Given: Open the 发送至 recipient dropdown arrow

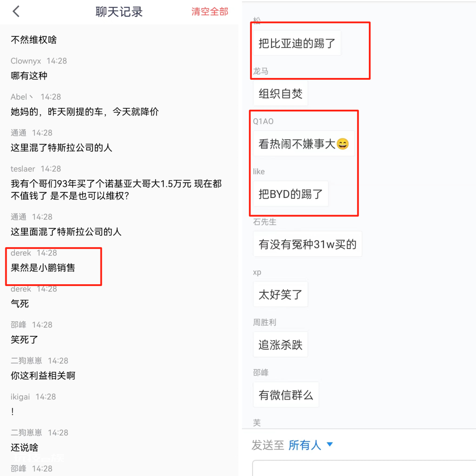Looking at the screenshot, I should (330, 445).
